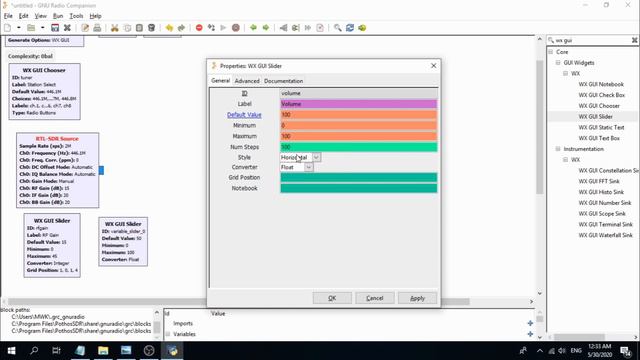Switch to the Advanced tab
The width and height of the screenshot is (640, 360).
247,81
